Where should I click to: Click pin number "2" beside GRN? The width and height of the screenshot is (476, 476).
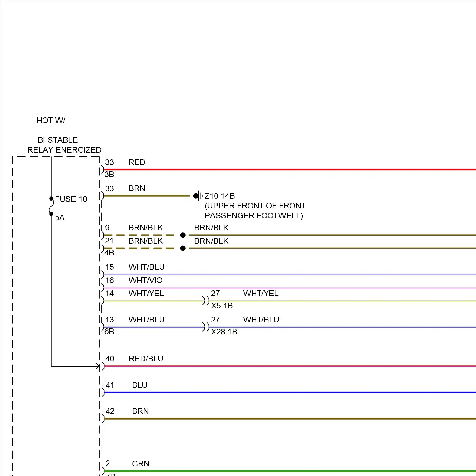[108, 464]
